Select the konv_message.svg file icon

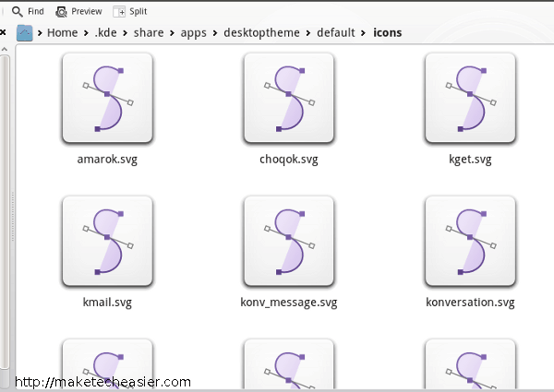click(289, 242)
